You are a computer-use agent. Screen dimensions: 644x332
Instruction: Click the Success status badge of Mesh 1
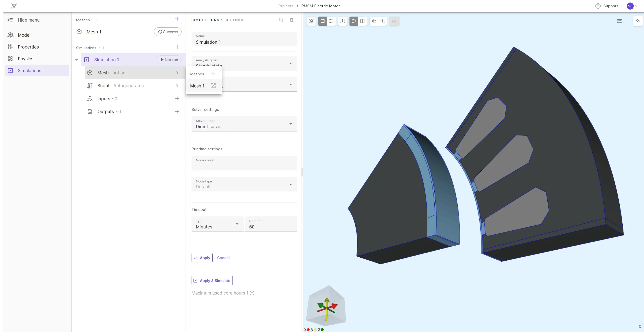click(x=168, y=32)
